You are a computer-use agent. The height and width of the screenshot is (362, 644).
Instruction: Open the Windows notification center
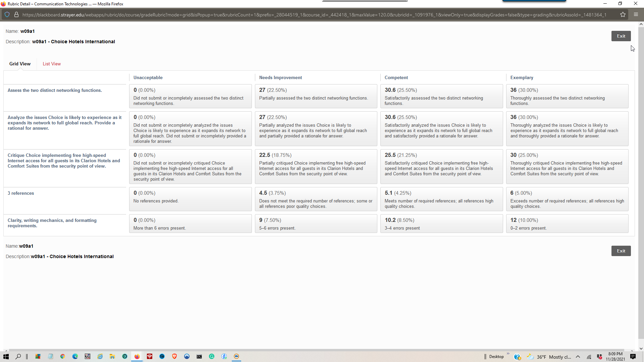(x=633, y=357)
